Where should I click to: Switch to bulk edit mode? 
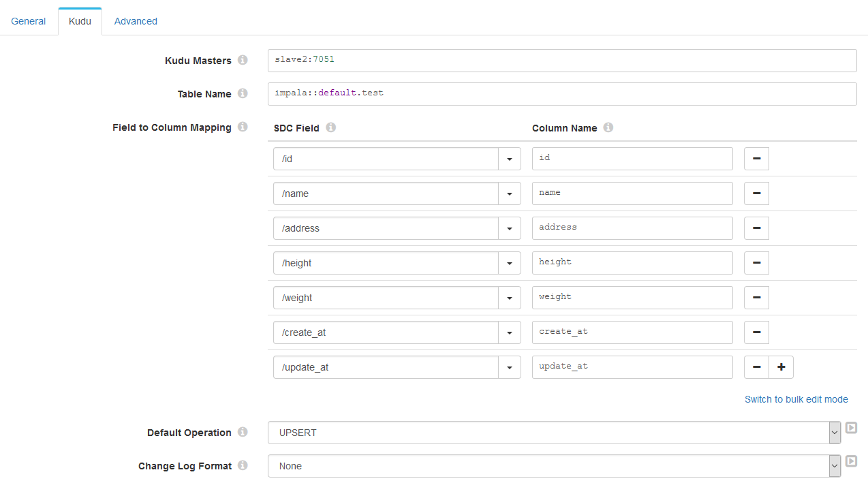click(796, 399)
